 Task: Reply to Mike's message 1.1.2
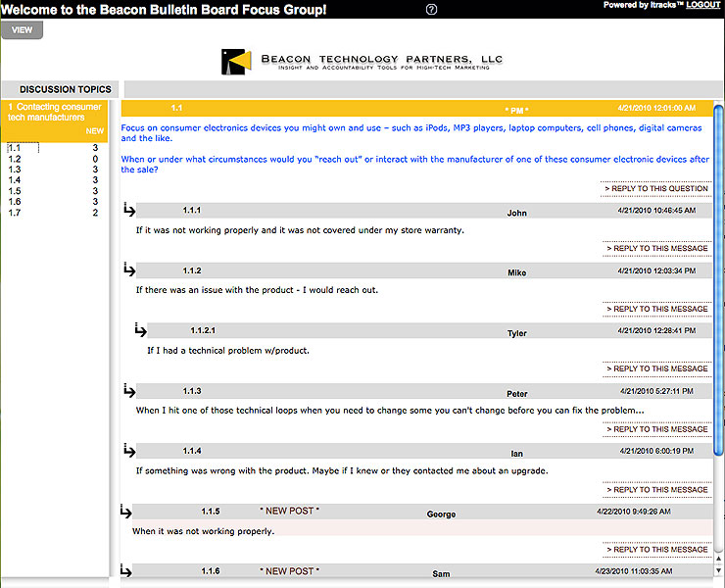[x=657, y=309]
